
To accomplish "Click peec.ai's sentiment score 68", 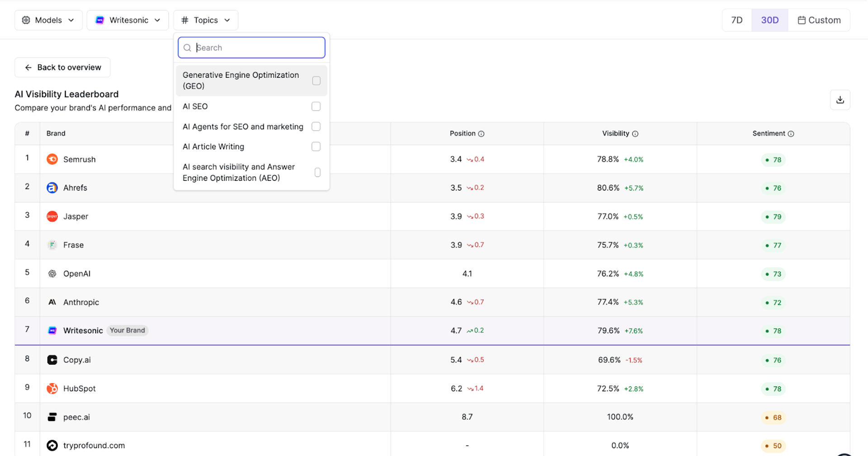I will tap(773, 417).
